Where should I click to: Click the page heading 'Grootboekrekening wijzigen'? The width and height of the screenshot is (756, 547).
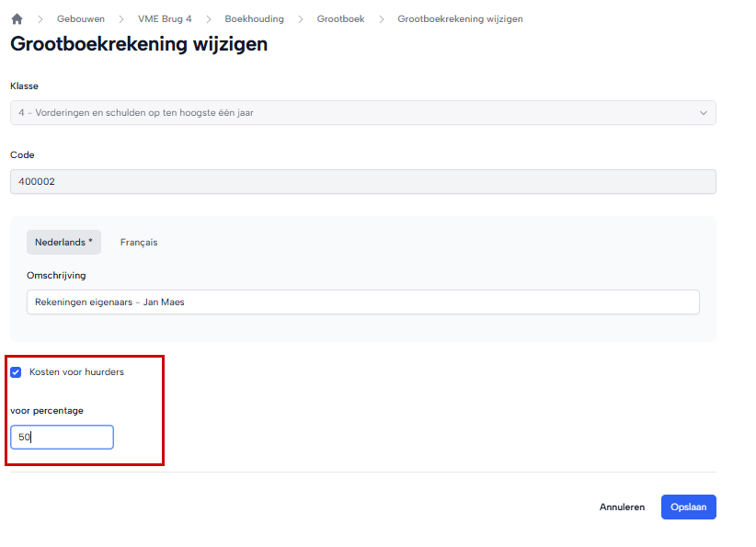(x=139, y=44)
